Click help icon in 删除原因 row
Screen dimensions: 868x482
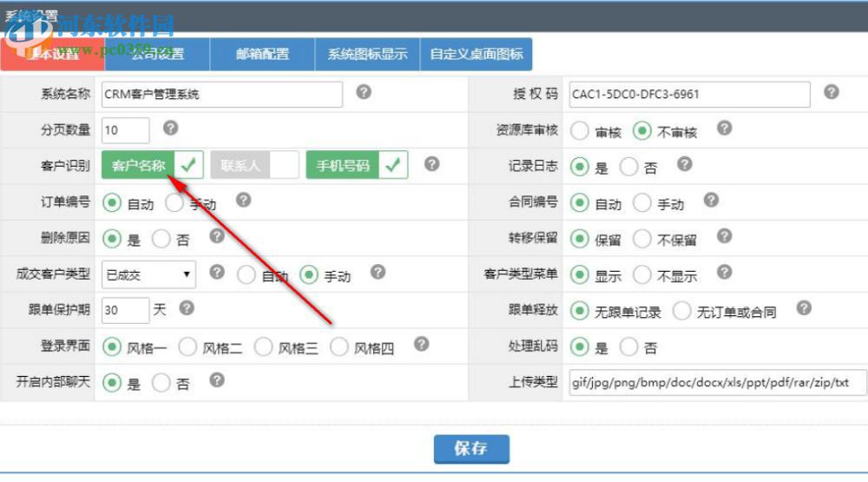(217, 236)
